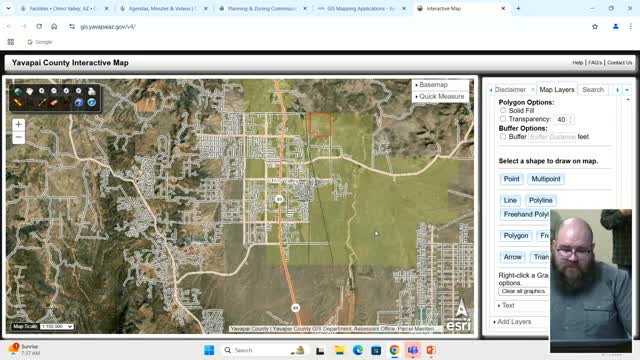Switch to the Agendas, Minutes browser tab
Screen dimensions: 640x360
(x=162, y=8)
